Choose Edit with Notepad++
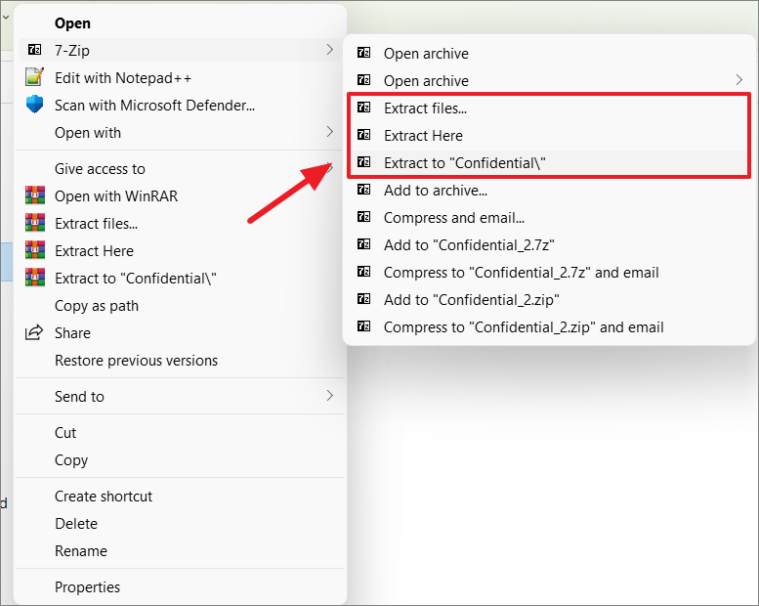This screenshot has width=759, height=606. click(x=180, y=77)
